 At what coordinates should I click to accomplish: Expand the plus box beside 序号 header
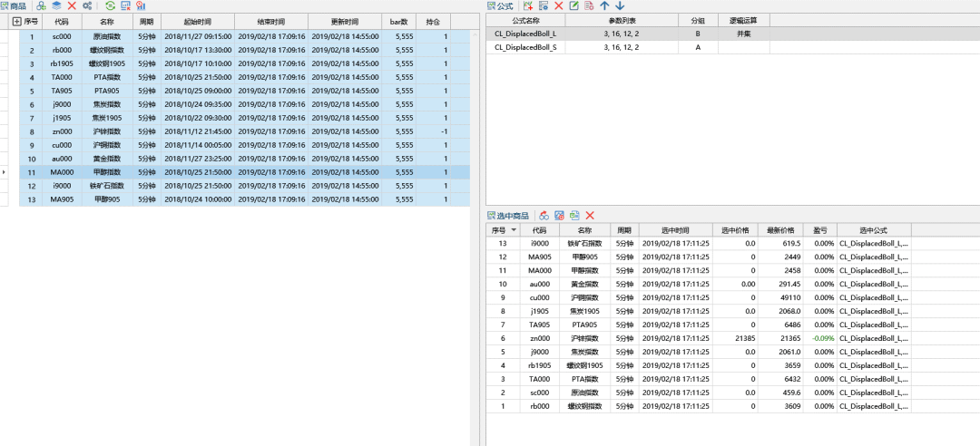coord(17,21)
